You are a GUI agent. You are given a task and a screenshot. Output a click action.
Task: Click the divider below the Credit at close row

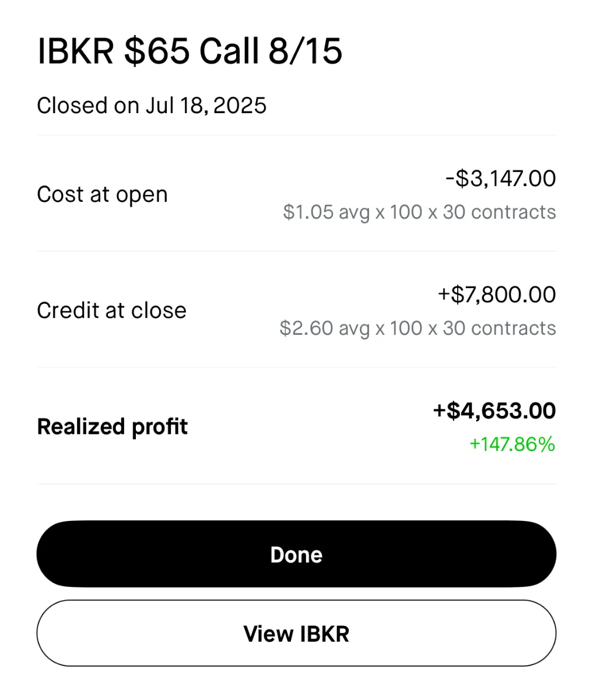296,367
